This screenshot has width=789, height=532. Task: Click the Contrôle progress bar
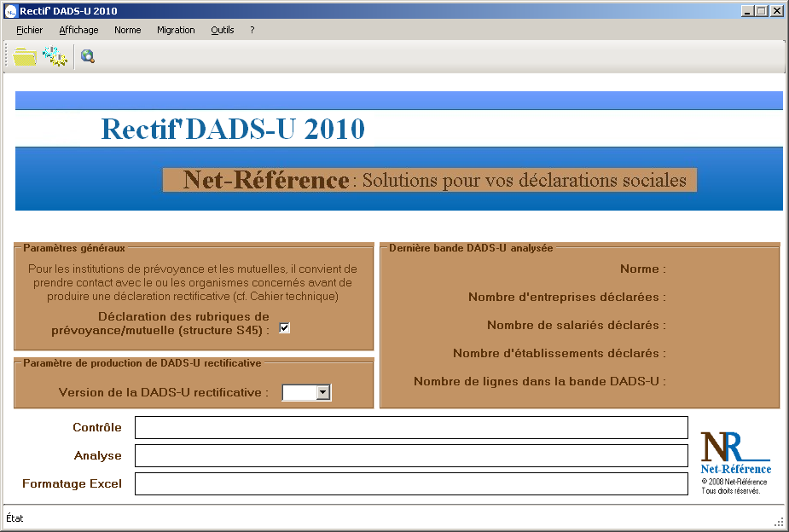pos(411,427)
